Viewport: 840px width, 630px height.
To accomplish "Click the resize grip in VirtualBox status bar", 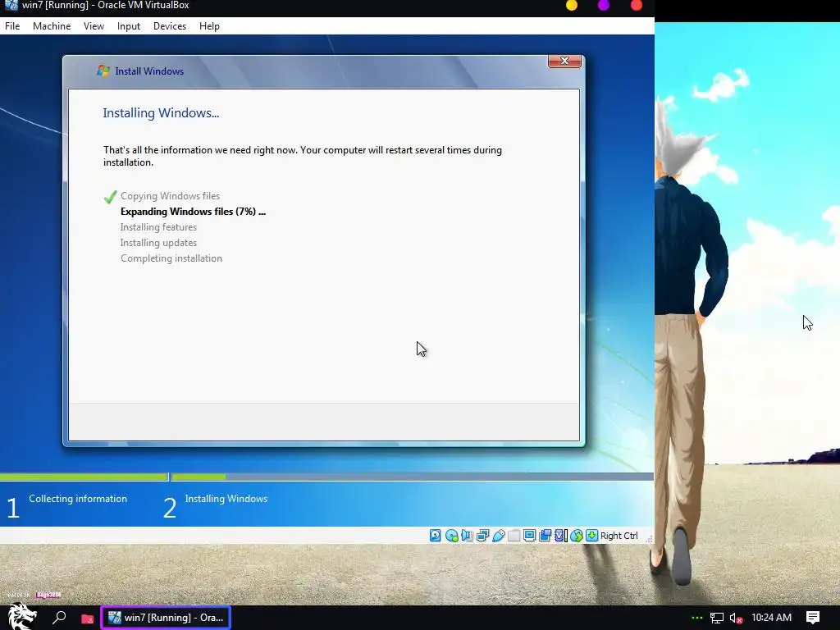I will [x=649, y=539].
